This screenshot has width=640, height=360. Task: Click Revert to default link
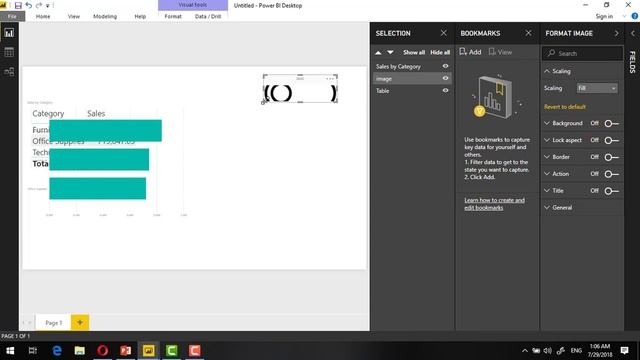564,107
